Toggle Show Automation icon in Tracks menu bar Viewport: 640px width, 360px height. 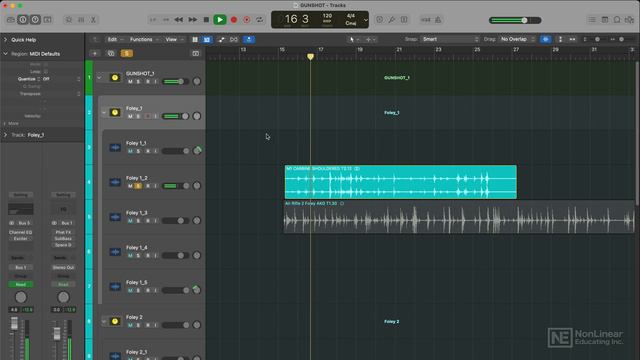[x=221, y=40]
